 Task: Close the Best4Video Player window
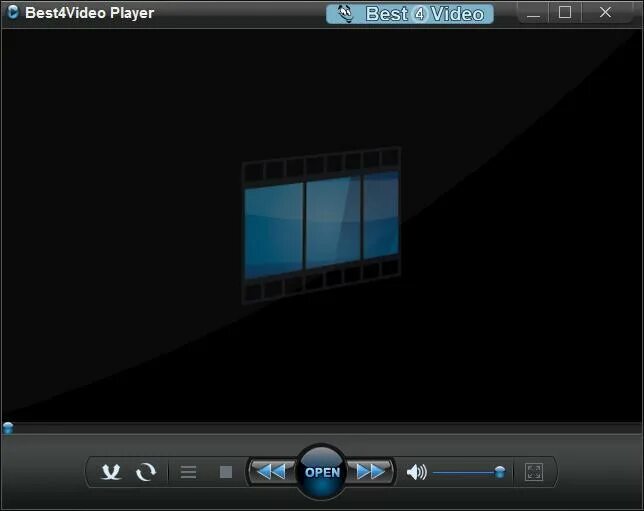(605, 13)
